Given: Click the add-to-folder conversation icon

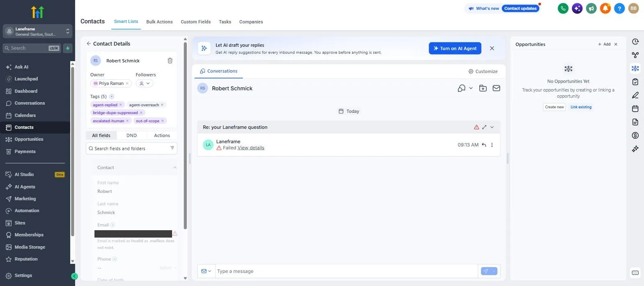Looking at the screenshot, I should (483, 88).
